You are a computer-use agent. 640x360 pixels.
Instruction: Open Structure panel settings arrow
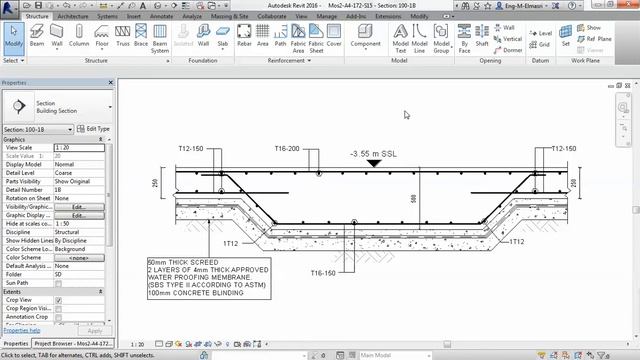click(168, 61)
